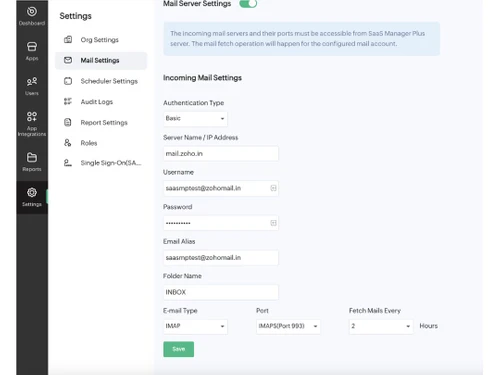Click the Audit Logs icon
Screen dimensions: 500x375
tap(68, 101)
